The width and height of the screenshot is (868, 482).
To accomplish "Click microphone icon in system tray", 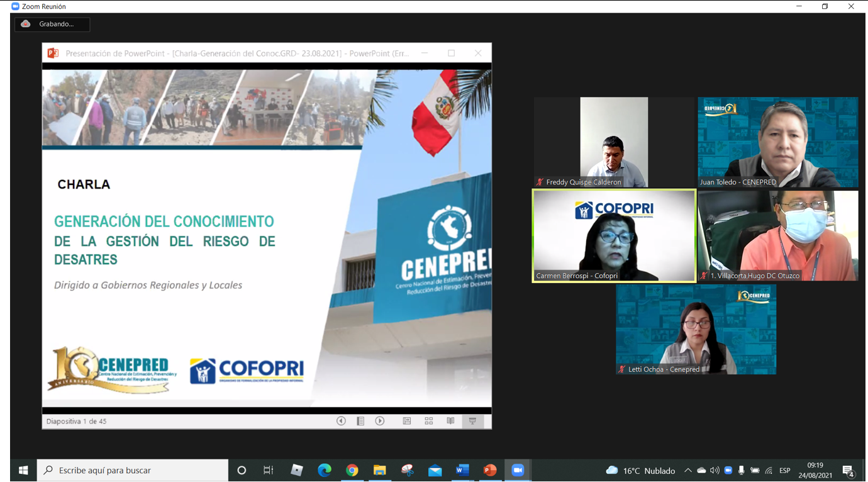I will coord(742,470).
